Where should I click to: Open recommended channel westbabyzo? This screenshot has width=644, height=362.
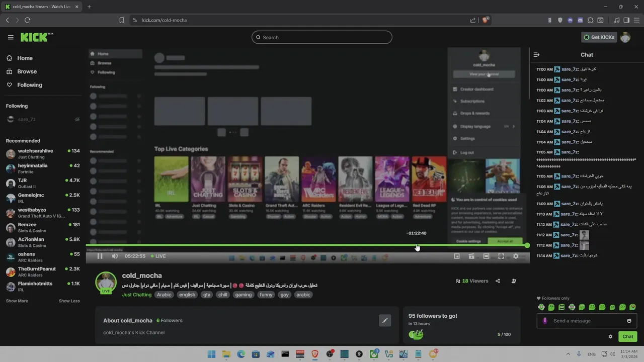pyautogui.click(x=42, y=213)
